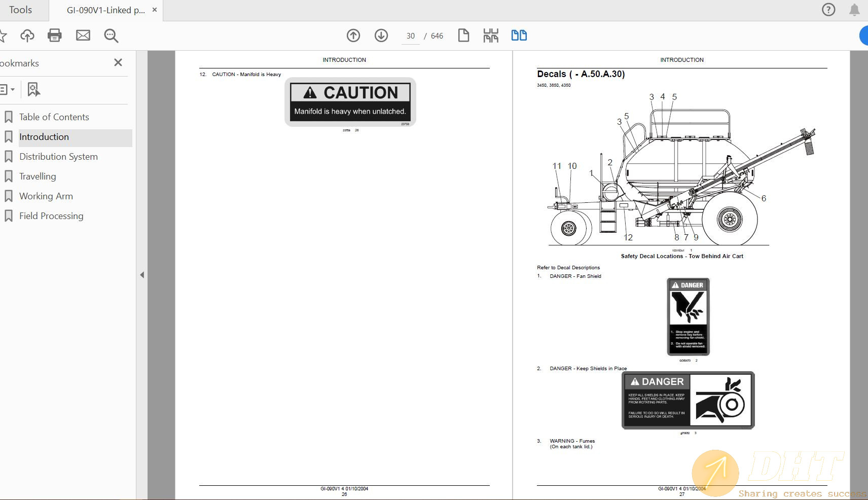
Task: Go to previous page arrow
Action: click(x=353, y=35)
